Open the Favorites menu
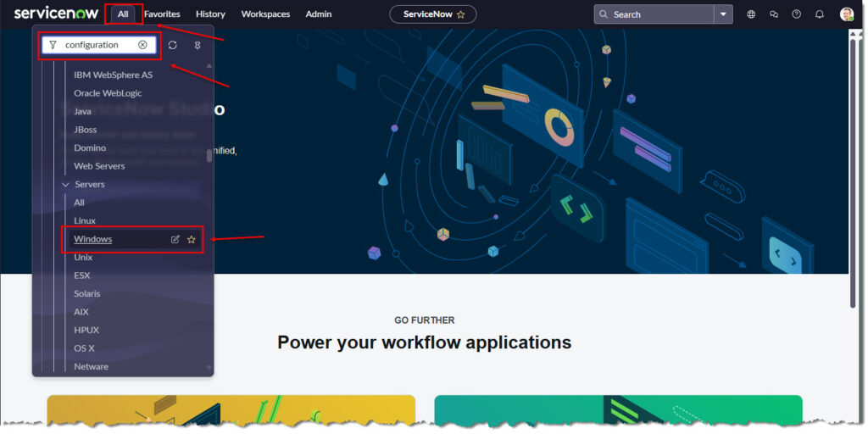The height and width of the screenshot is (434, 868). click(162, 14)
